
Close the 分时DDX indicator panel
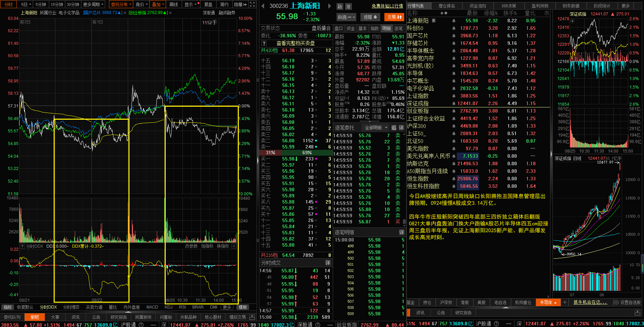(234, 246)
